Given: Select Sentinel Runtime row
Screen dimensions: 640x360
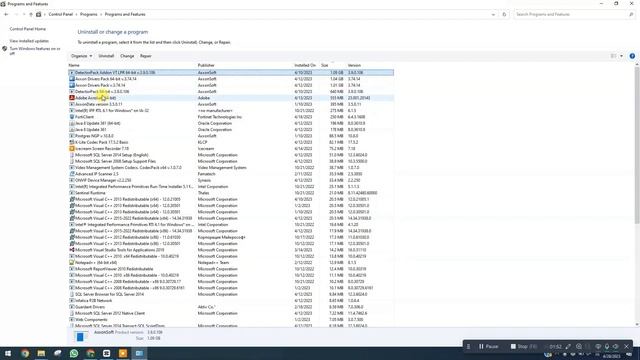Looking at the screenshot, I should pyautogui.click(x=231, y=193).
